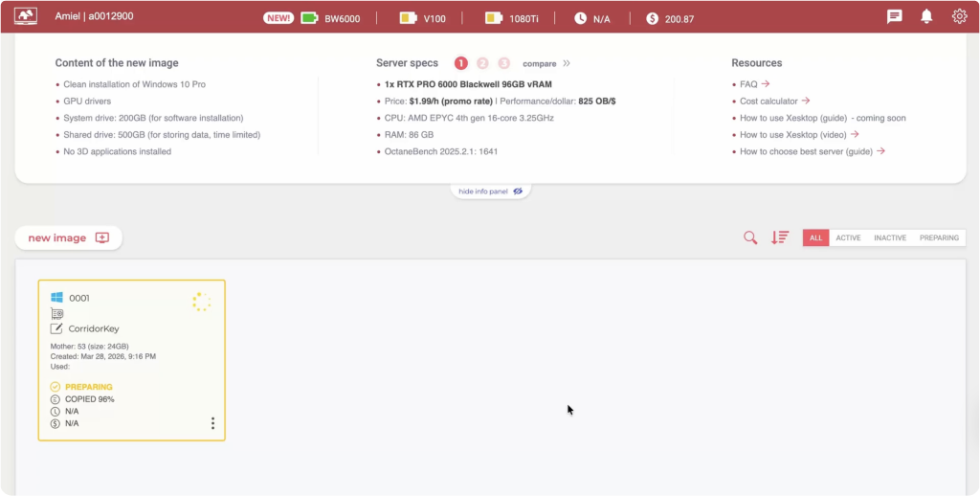Screen dimensions: 980x496
Task: Click the 0001 image number
Action: tap(78, 298)
